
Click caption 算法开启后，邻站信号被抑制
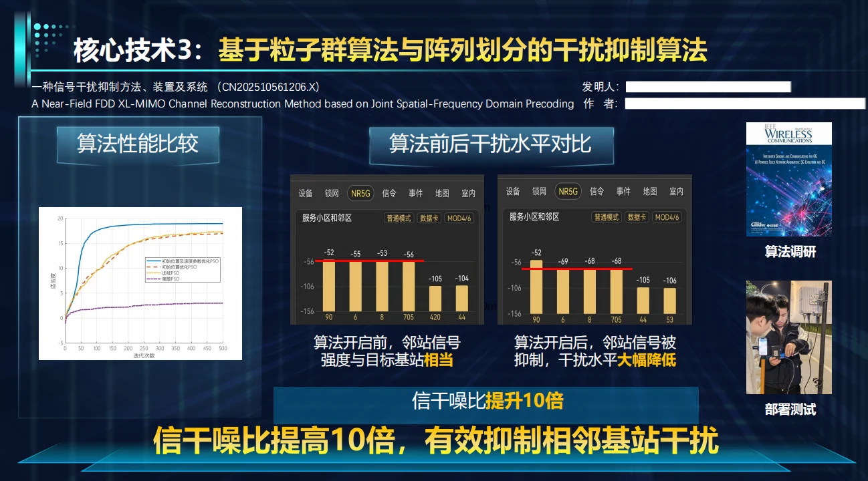pos(595,351)
